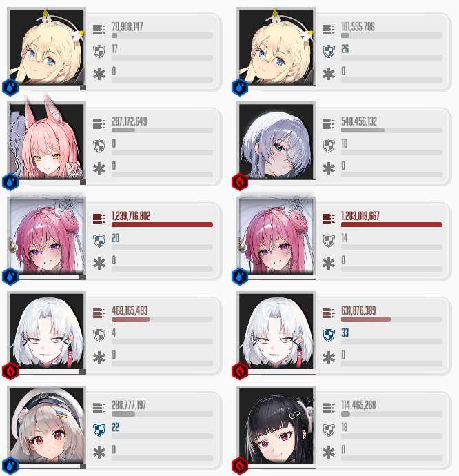This screenshot has width=459, height=476.
Task: Click the white-haired portrait with 631,876,389 damage
Action: tap(276, 330)
